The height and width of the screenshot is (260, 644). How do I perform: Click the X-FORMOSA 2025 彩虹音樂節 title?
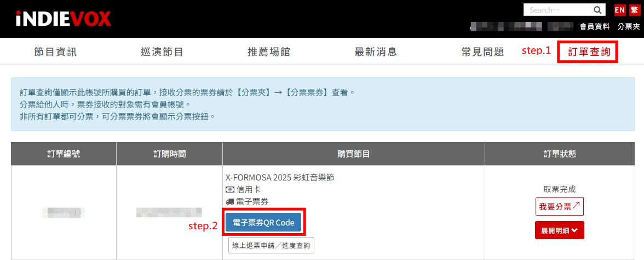[280, 178]
